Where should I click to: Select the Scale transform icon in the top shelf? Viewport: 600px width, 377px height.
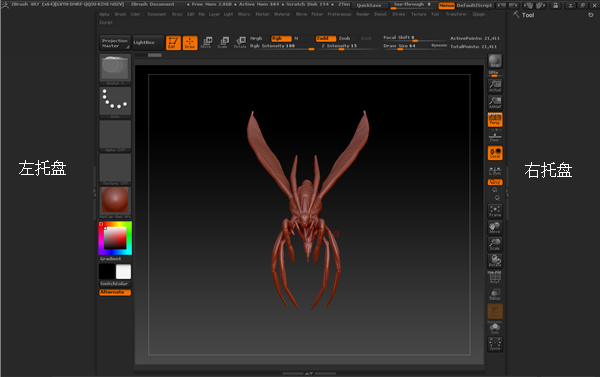click(x=223, y=42)
